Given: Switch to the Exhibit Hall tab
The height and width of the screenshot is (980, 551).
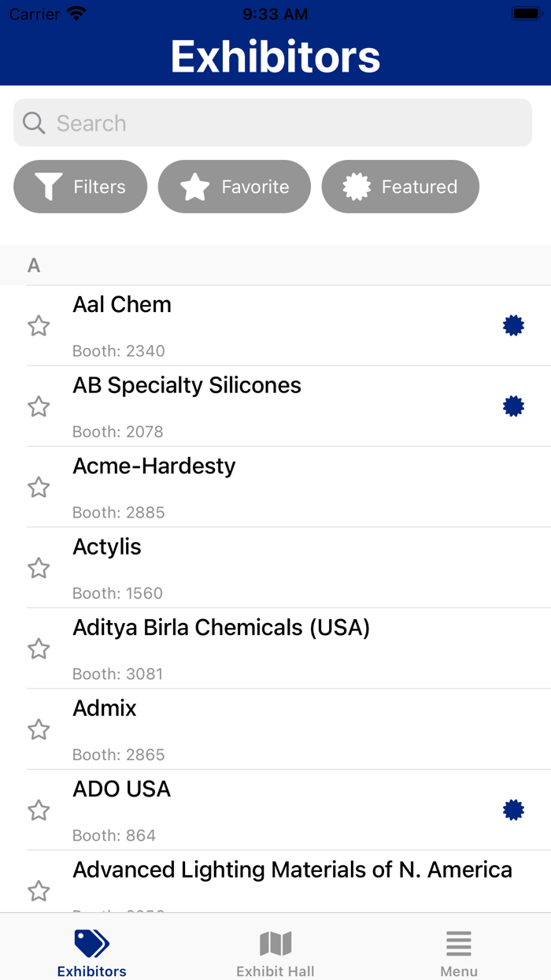Looking at the screenshot, I should tap(275, 952).
